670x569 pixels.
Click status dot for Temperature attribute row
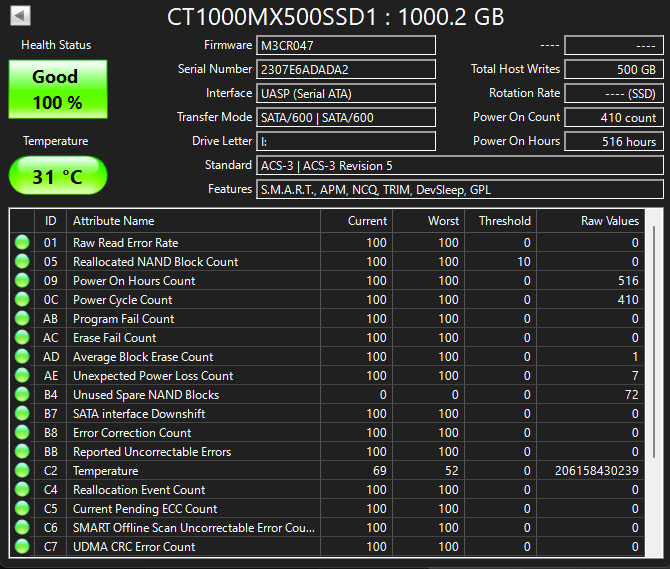22,470
